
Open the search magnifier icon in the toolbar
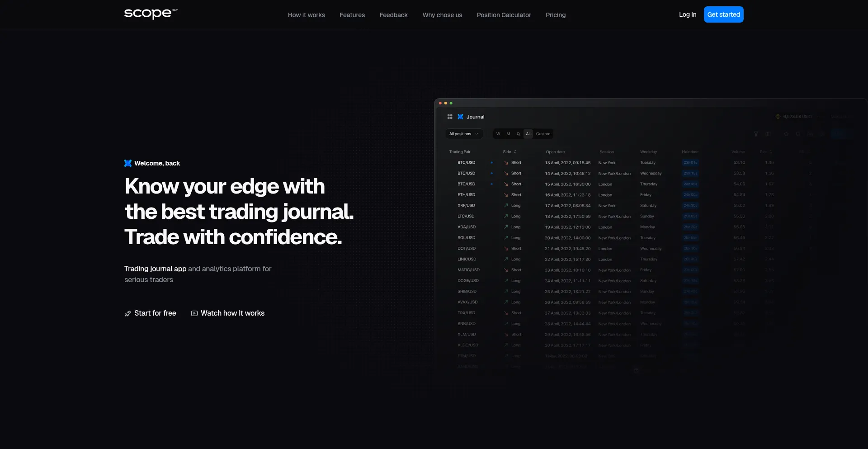click(x=798, y=134)
